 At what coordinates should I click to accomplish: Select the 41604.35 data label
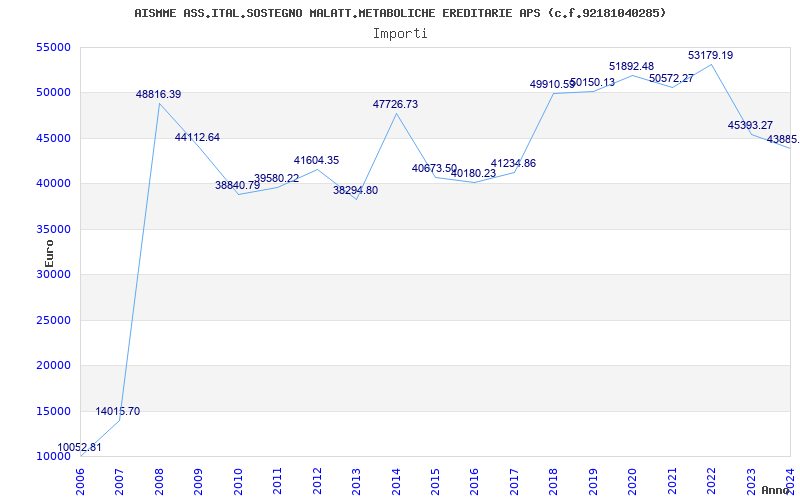[316, 160]
